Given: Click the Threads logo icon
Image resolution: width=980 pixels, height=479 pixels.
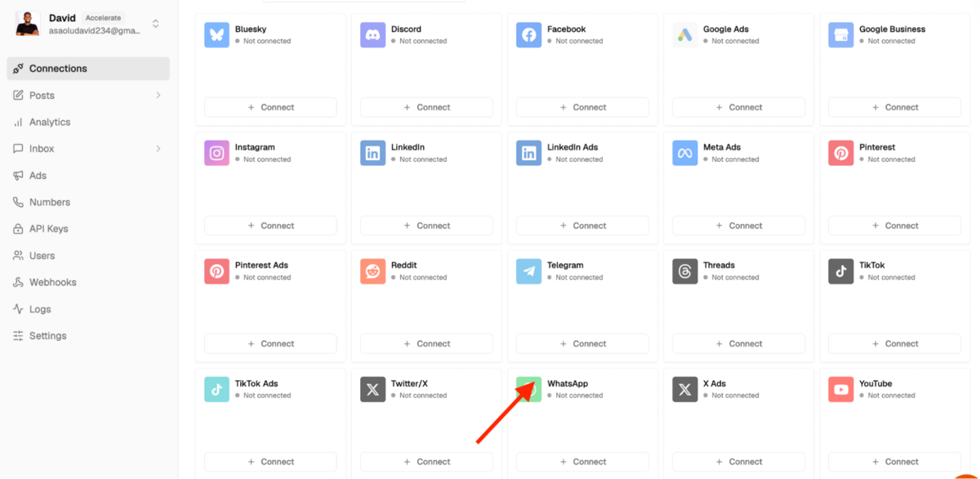Looking at the screenshot, I should coord(684,271).
